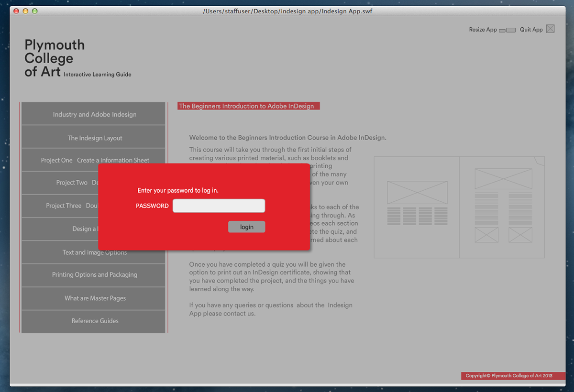Viewport: 574px width, 392px height.
Task: Open the Reference Guides section
Action: [93, 321]
